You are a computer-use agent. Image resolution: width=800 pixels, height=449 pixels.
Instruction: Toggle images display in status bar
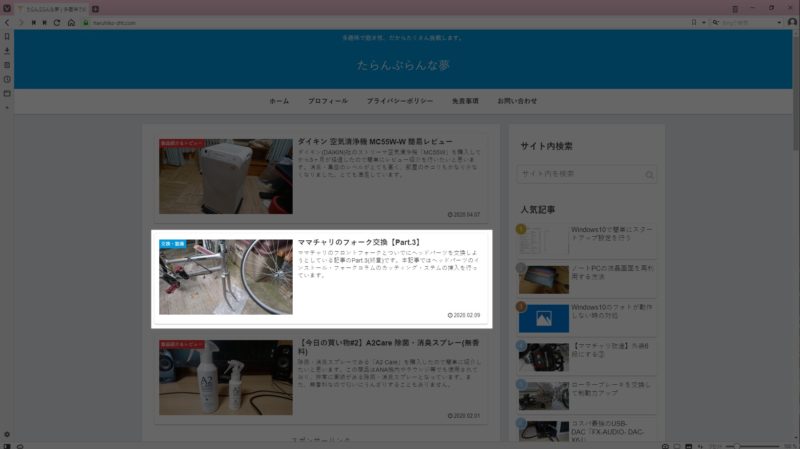689,446
